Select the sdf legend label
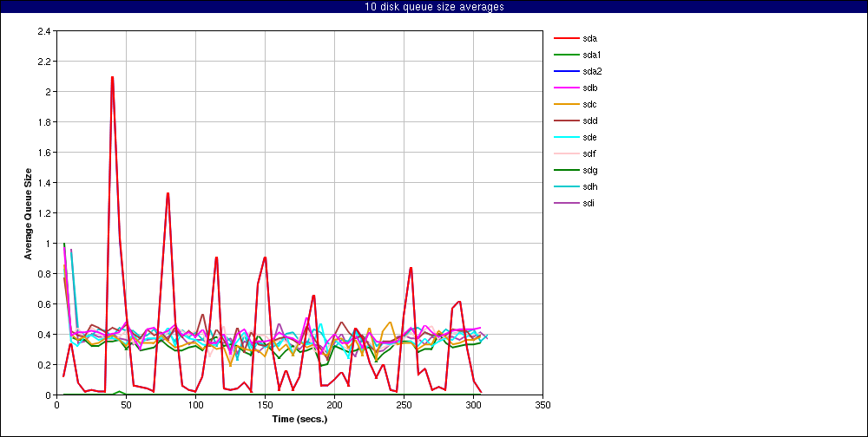Viewport: 868px width, 437px height. [x=589, y=153]
